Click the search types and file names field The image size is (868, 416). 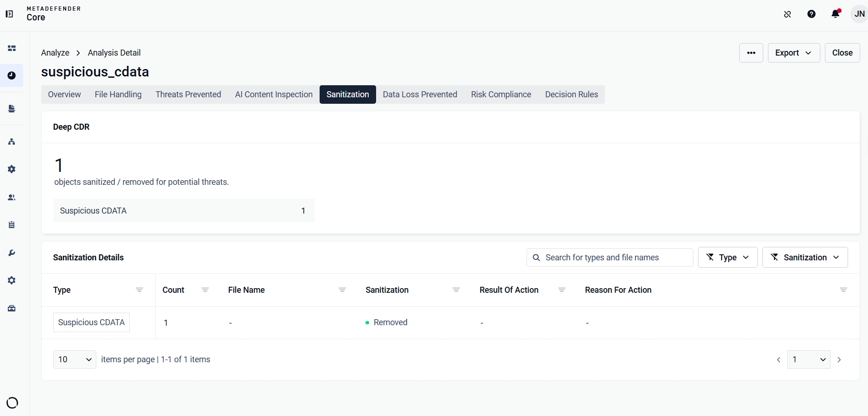coord(610,258)
